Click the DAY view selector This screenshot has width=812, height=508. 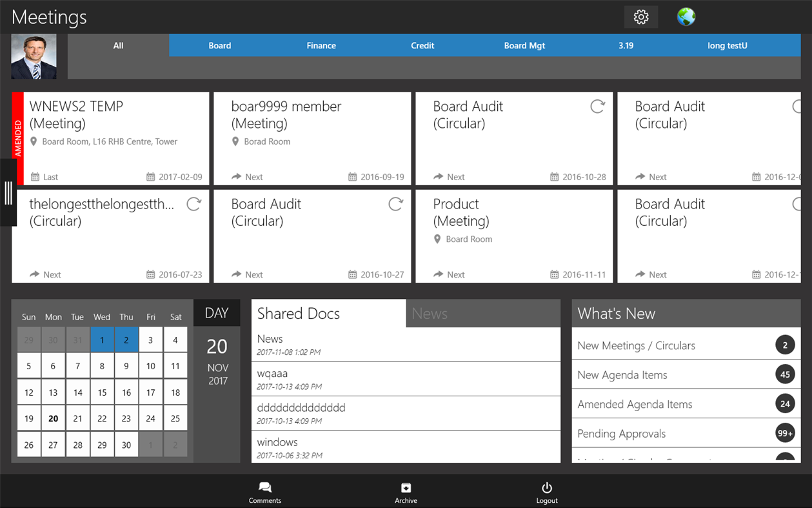[217, 312]
